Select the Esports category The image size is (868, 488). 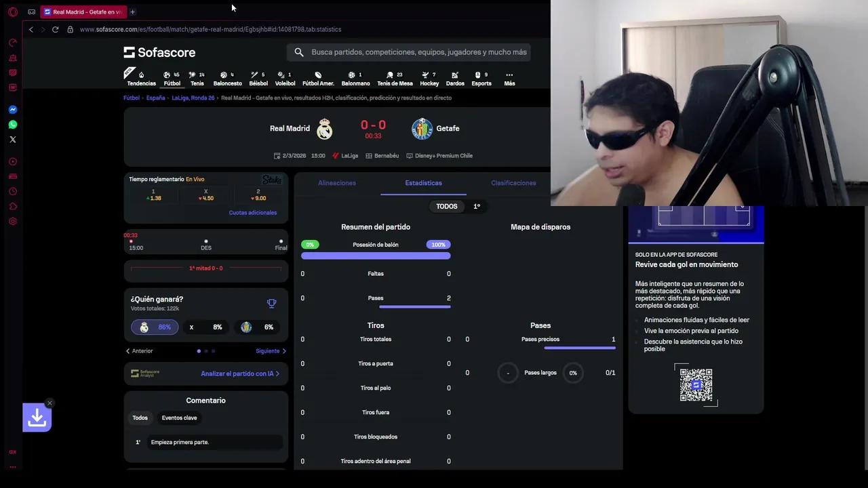point(481,79)
